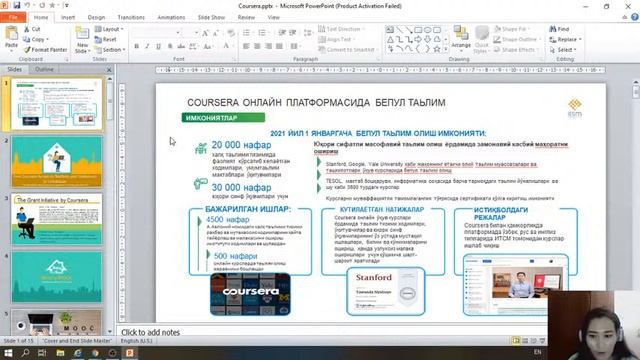Switch to the Outline pane tab
Image resolution: width=640 pixels, height=360 pixels.
[44, 69]
